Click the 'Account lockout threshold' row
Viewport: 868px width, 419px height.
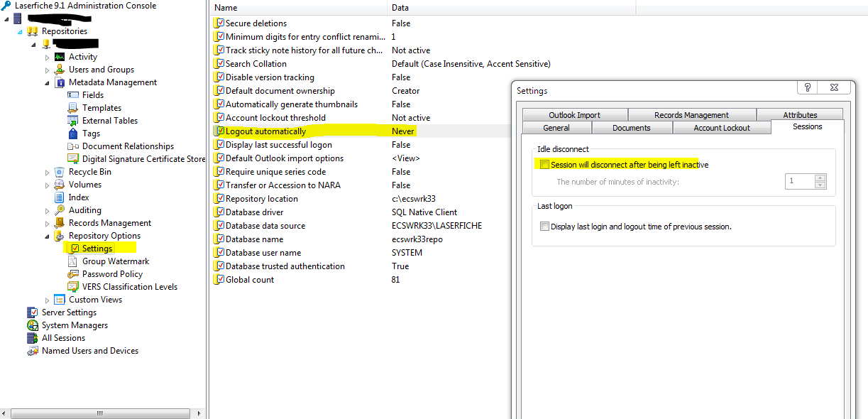click(361, 118)
